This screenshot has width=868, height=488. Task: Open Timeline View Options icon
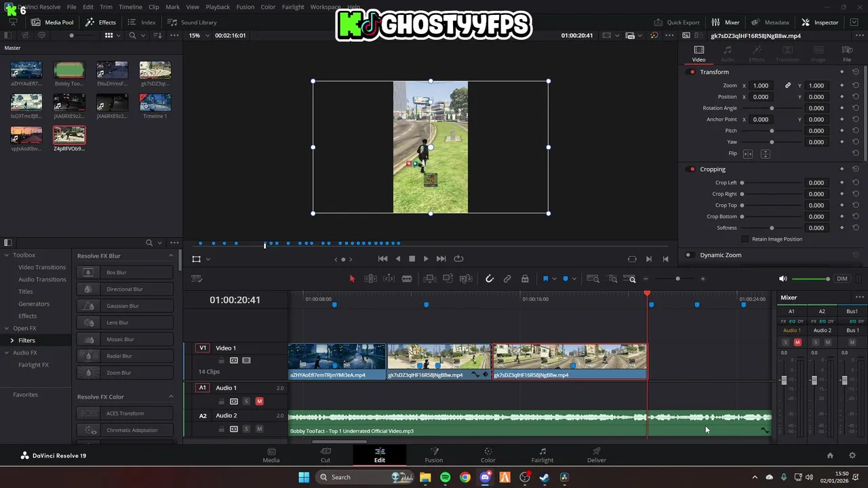(197, 279)
